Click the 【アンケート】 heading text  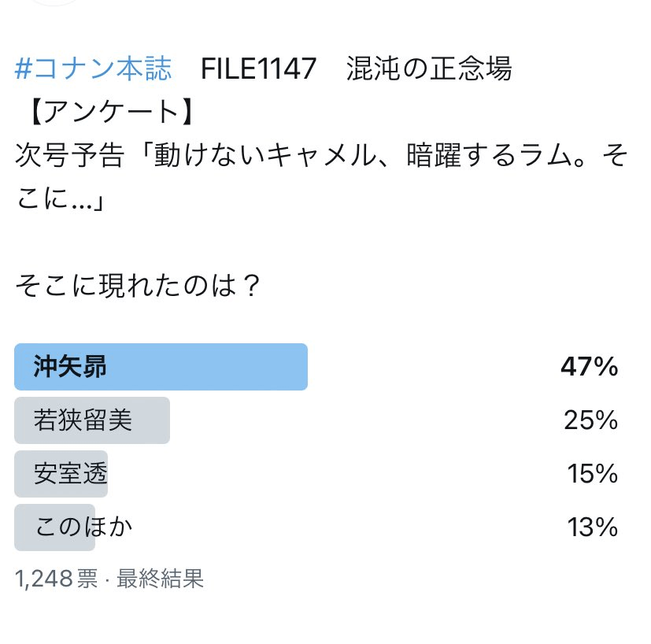click(x=111, y=112)
